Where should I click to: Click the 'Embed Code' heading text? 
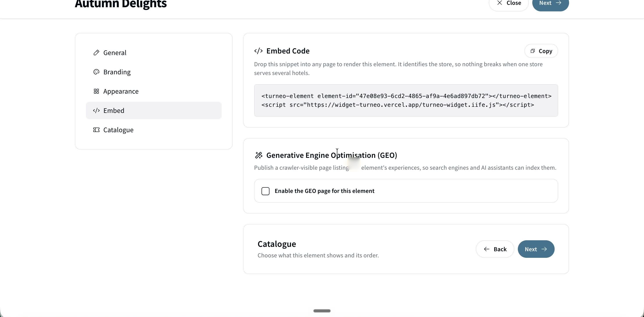(x=288, y=51)
